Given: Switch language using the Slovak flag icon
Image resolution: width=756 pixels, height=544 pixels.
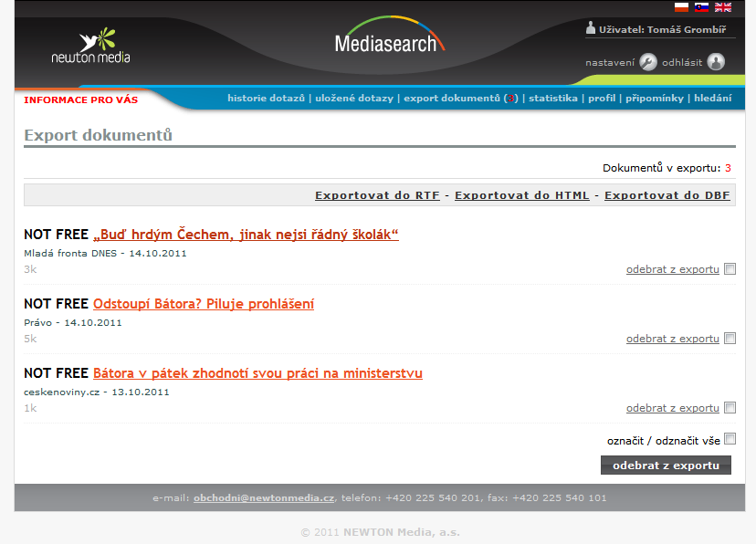Looking at the screenshot, I should click(701, 7).
